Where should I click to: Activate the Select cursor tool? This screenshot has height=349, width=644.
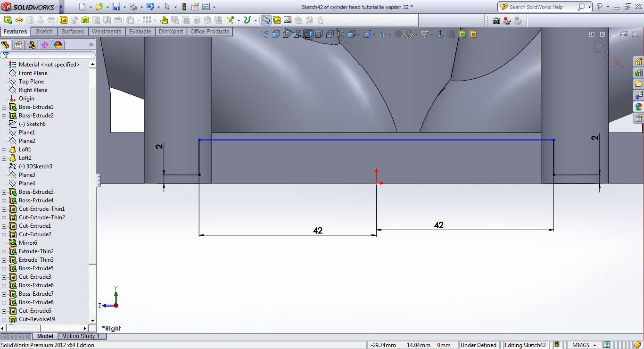click(167, 7)
